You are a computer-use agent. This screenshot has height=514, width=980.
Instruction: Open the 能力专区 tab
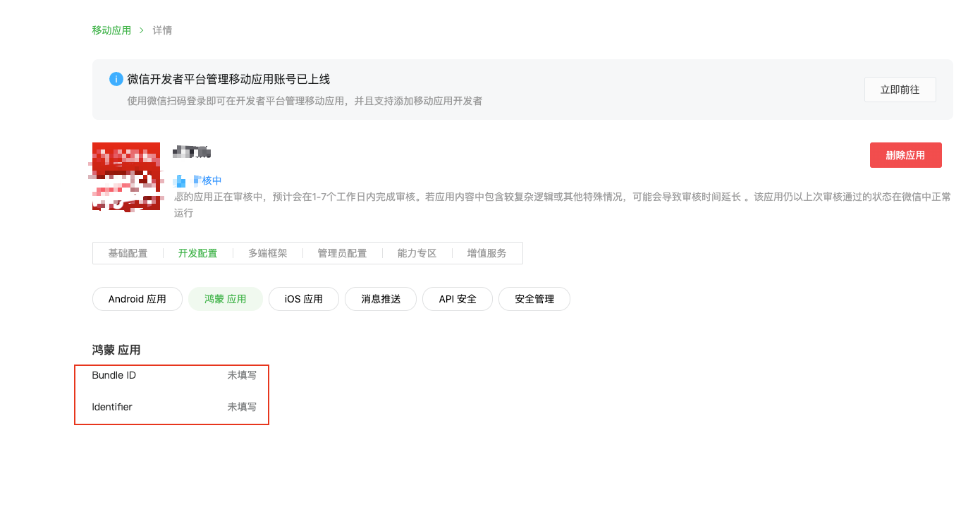click(417, 253)
